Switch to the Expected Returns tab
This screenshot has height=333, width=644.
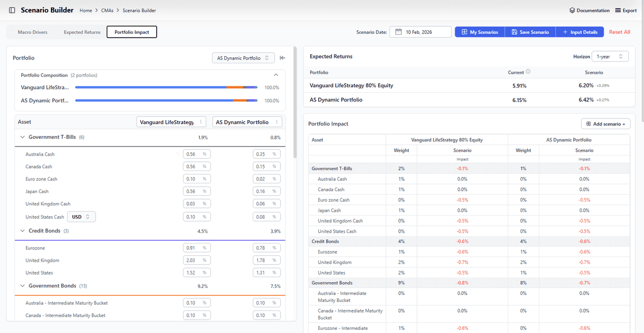(82, 32)
